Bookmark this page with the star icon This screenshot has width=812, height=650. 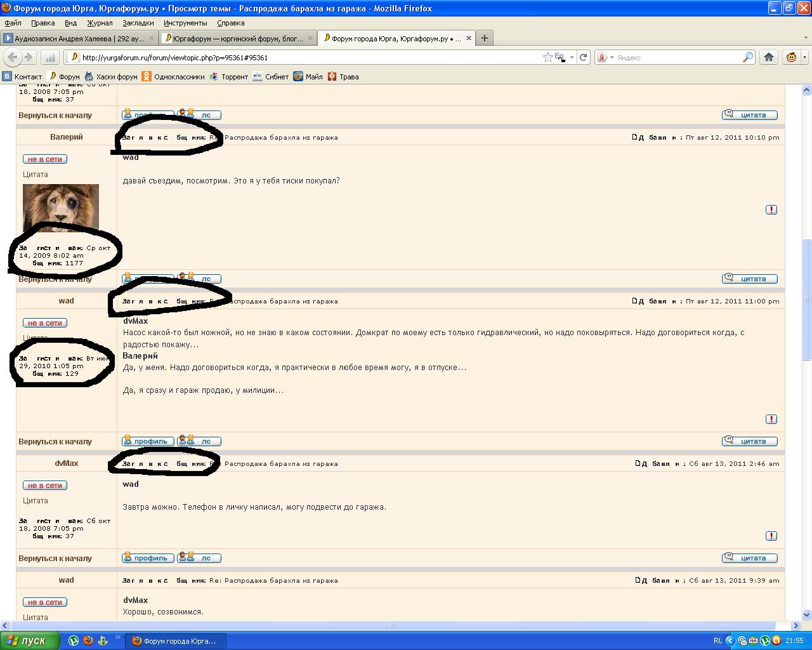[x=547, y=57]
